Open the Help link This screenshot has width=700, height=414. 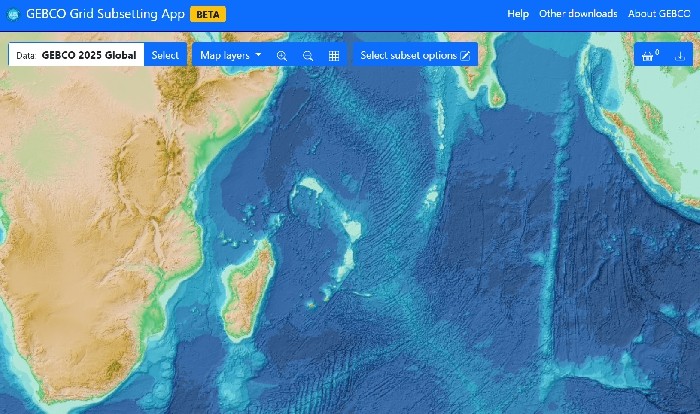pyautogui.click(x=518, y=14)
